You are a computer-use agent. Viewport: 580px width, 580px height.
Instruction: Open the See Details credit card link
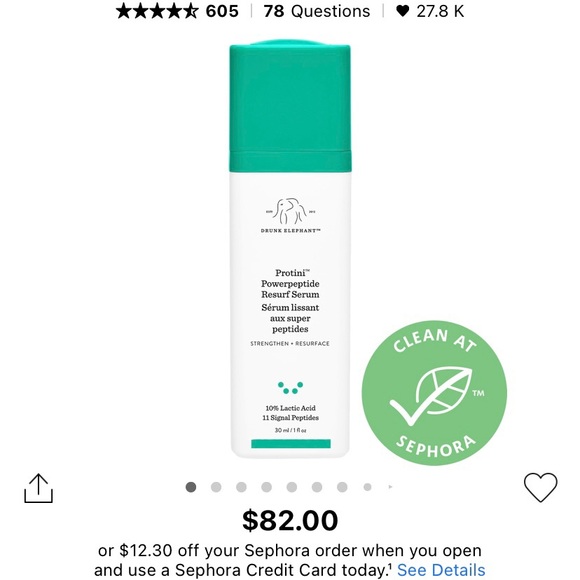pyautogui.click(x=441, y=570)
